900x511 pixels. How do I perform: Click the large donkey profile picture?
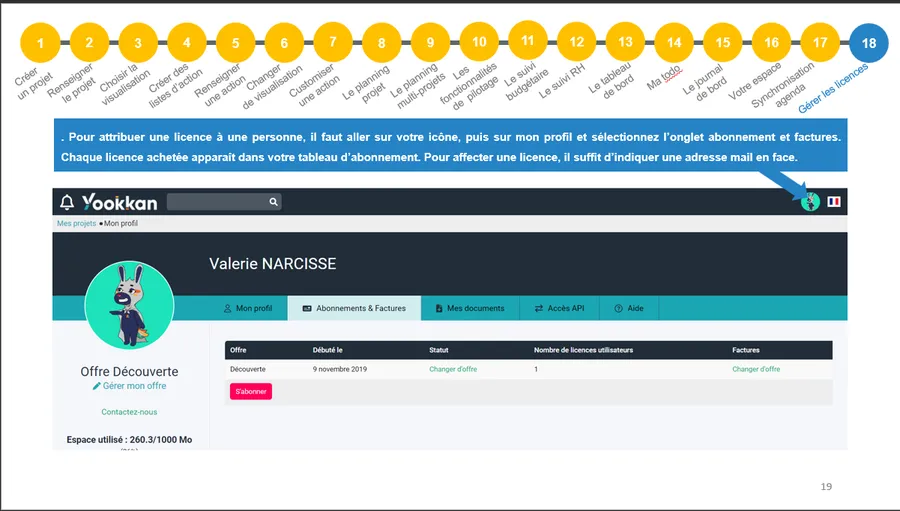(129, 305)
